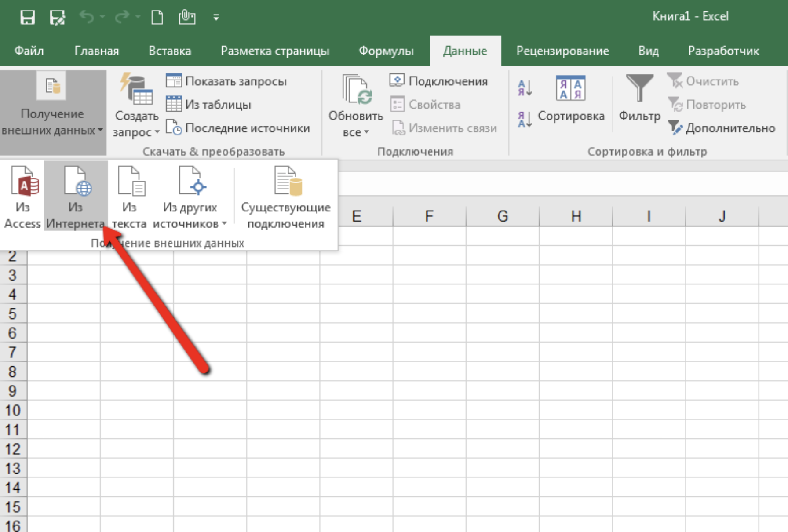Image resolution: width=788 pixels, height=532 pixels.
Task: Select column F header
Action: pyautogui.click(x=429, y=216)
